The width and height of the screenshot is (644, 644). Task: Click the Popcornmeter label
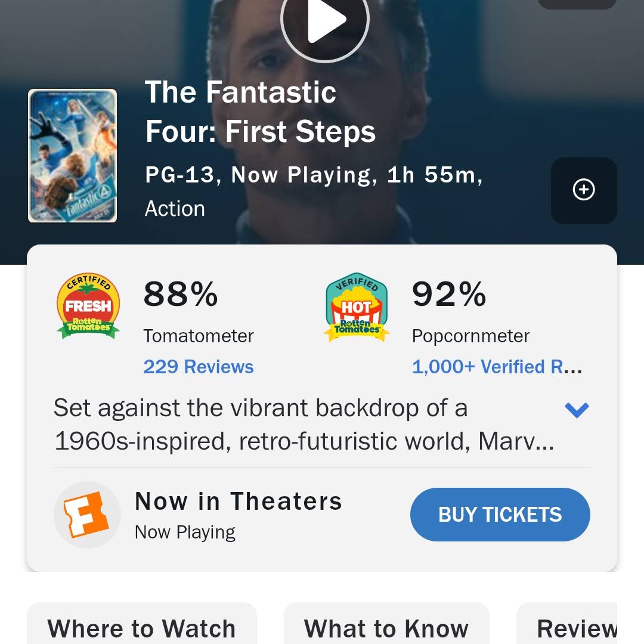tap(470, 336)
